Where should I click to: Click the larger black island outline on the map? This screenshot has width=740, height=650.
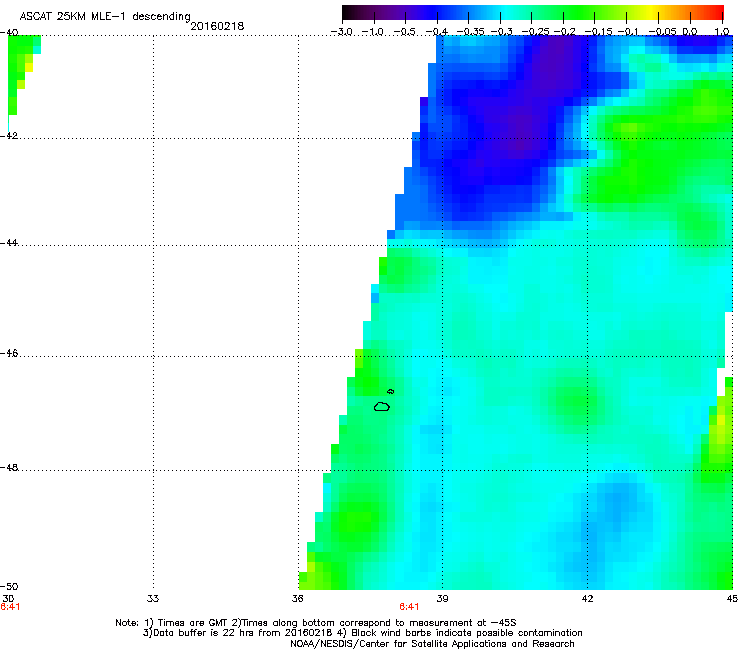click(382, 406)
